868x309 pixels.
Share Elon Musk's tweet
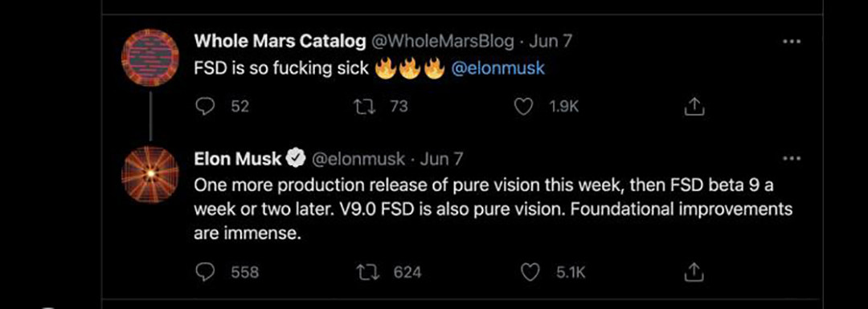click(694, 272)
